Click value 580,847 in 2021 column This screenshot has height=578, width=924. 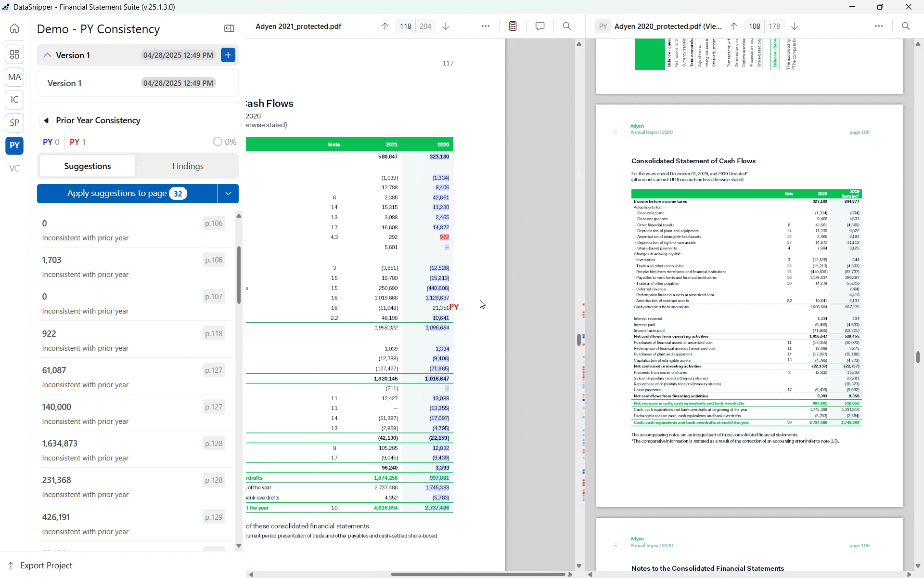(x=388, y=157)
